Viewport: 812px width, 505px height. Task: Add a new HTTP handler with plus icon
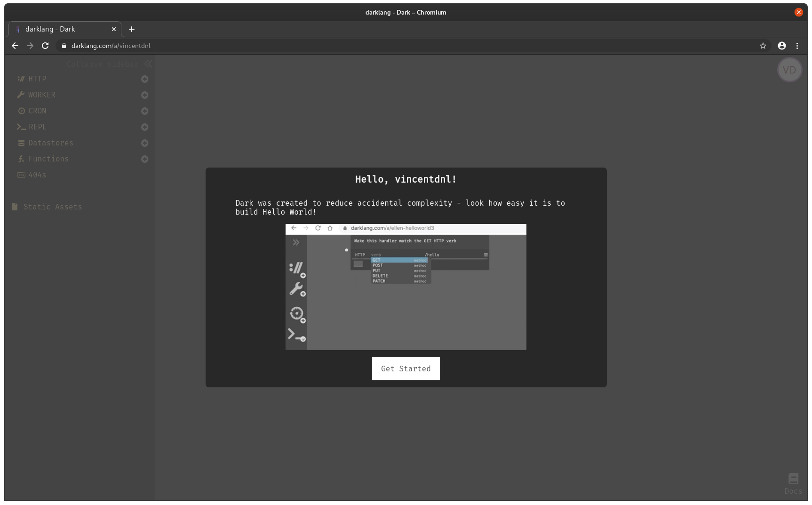[x=145, y=79]
